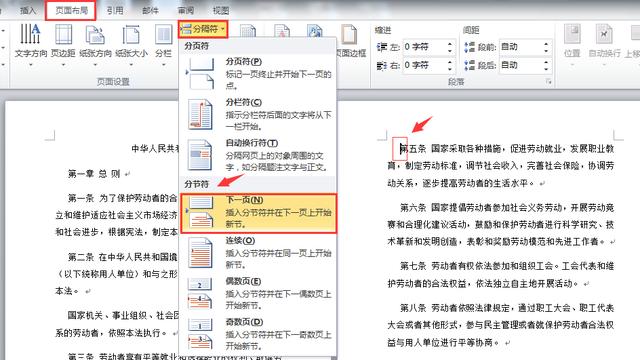Expand the 分隔符 breaks dropdown

(203, 29)
